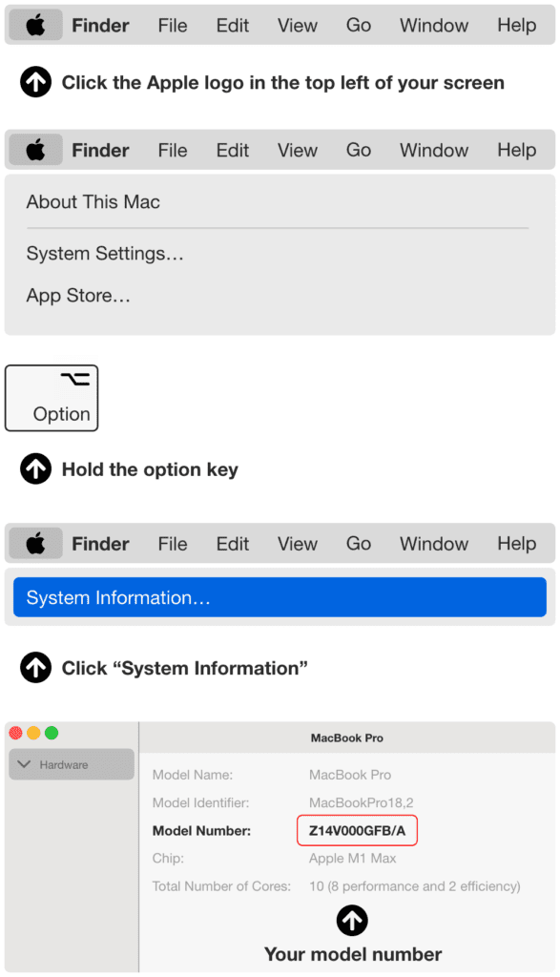The height and width of the screenshot is (977, 560).
Task: Collapse the Hardware section chevron
Action: tap(24, 764)
